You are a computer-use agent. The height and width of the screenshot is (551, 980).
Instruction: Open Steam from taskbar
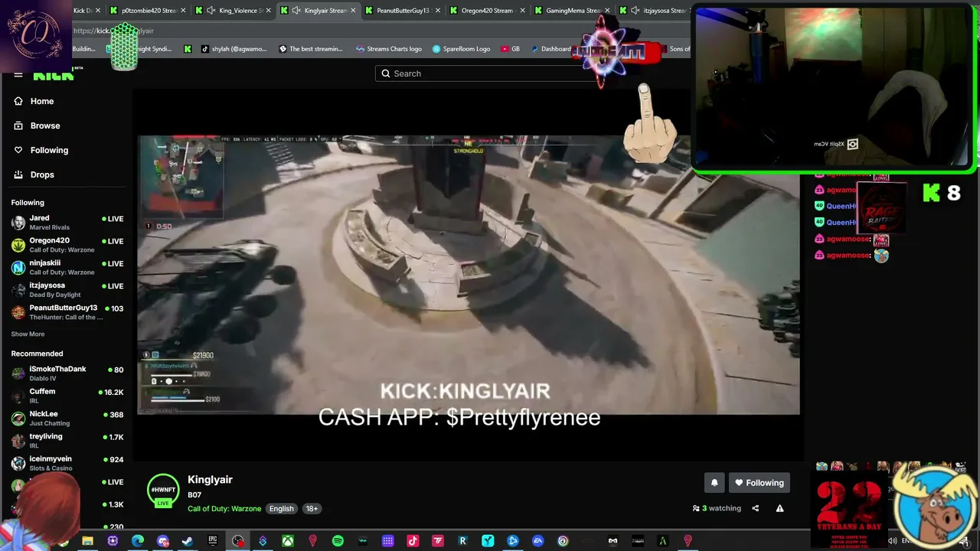188,541
